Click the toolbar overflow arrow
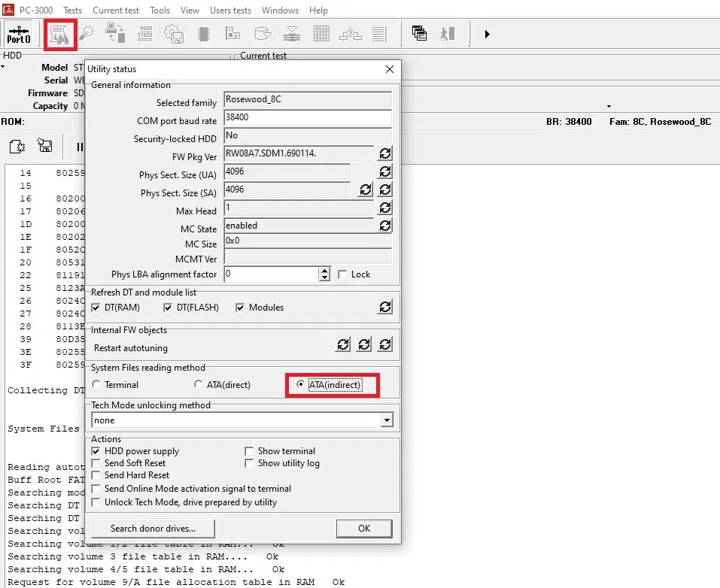Viewport: 720px width, 588px height. click(488, 35)
